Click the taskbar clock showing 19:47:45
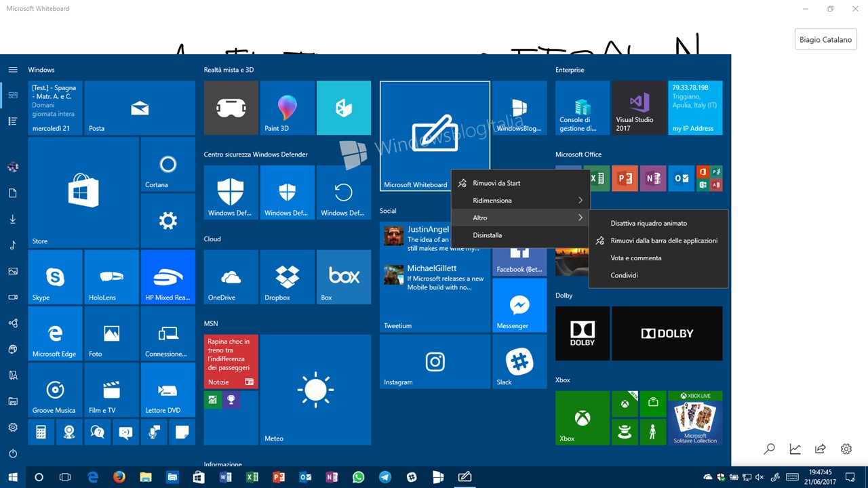 tap(820, 477)
